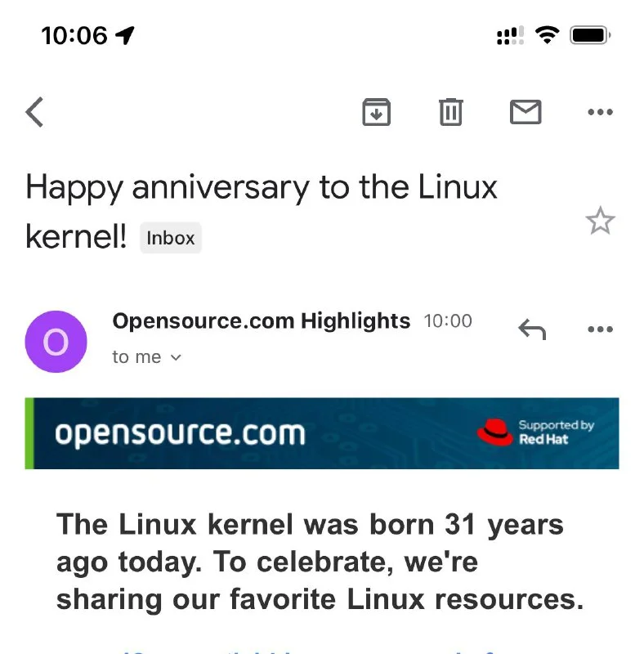The image size is (644, 654).
Task: Tap the 'to me' recipient text
Action: pyautogui.click(x=136, y=357)
